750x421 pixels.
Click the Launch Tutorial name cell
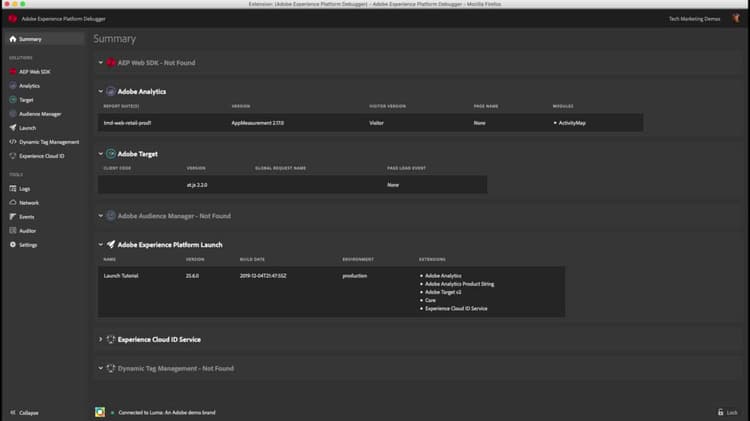click(x=121, y=276)
